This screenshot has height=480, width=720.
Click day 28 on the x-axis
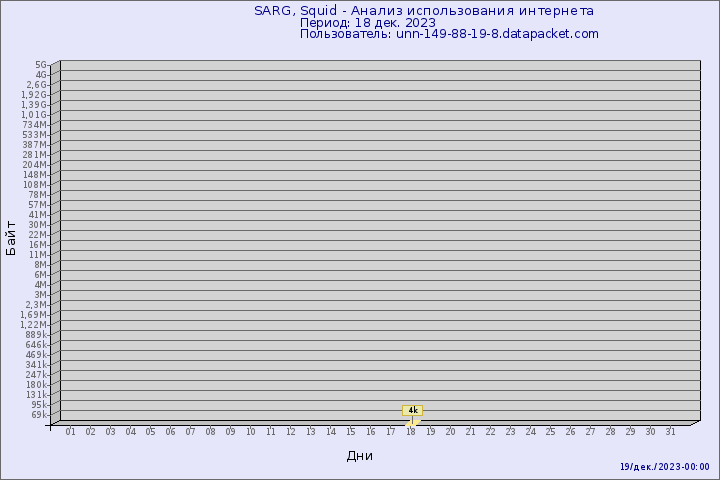(x=610, y=432)
